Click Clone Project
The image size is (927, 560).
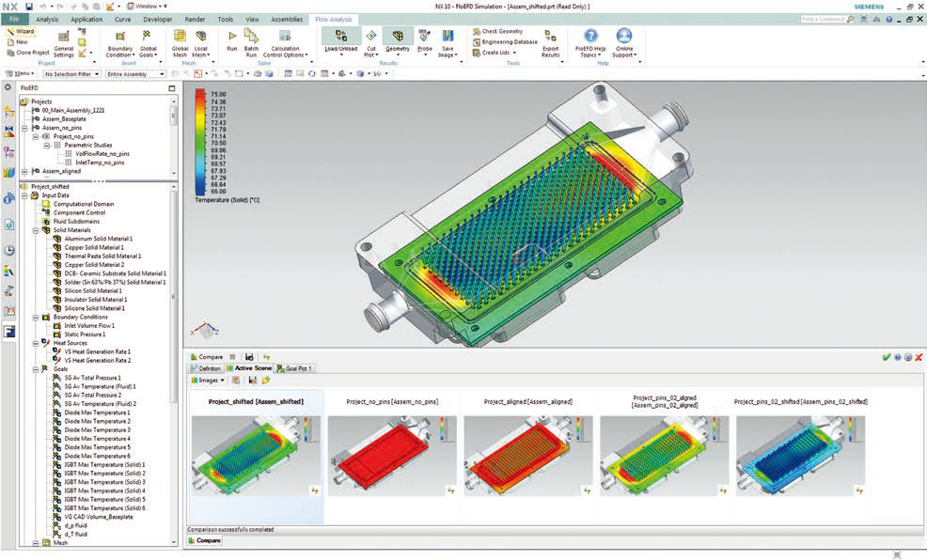[x=28, y=53]
